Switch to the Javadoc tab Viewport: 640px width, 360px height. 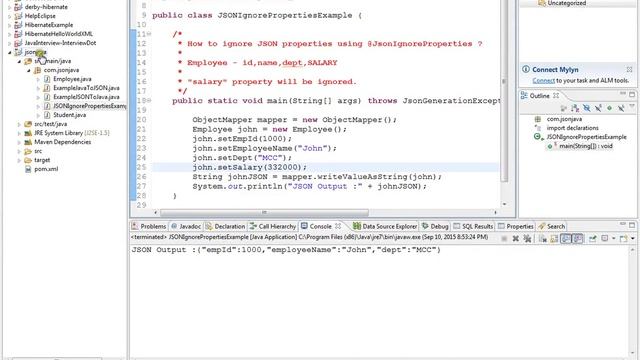[186, 226]
